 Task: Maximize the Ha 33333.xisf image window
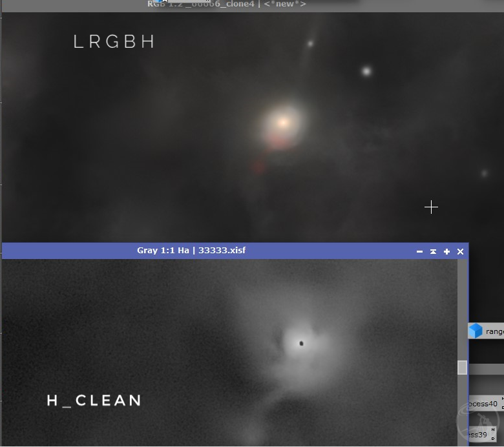[x=446, y=252]
